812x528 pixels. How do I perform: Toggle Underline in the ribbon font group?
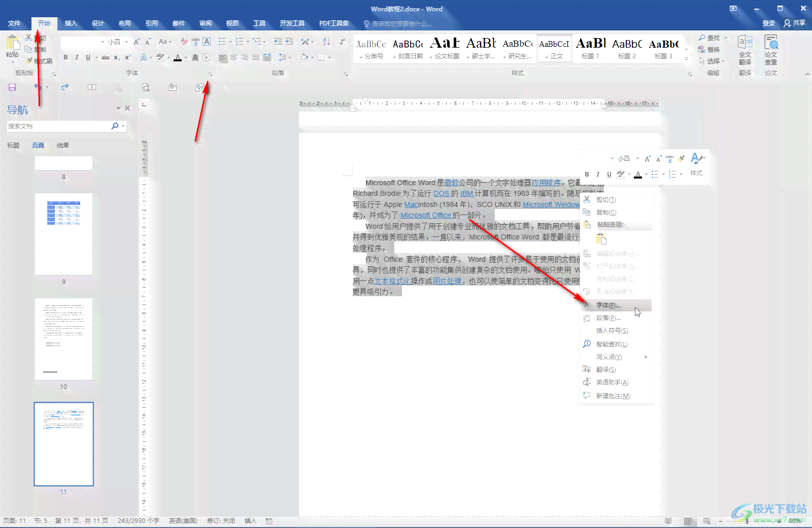(88, 57)
